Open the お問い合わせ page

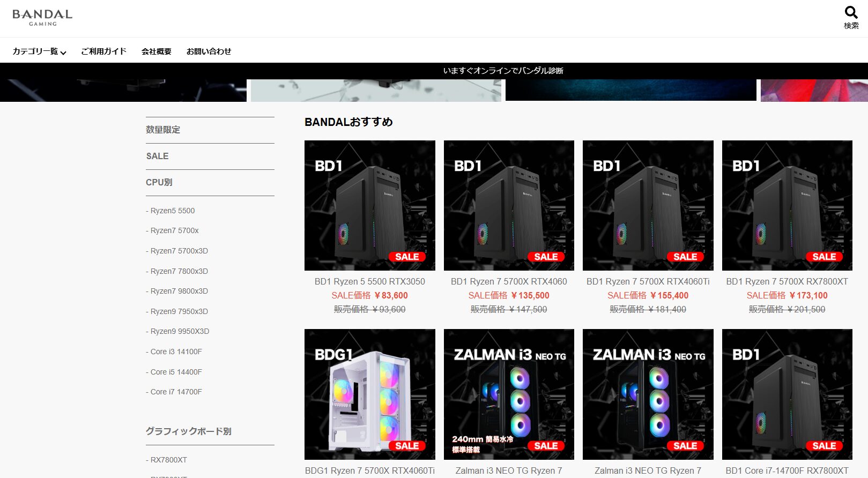click(209, 51)
